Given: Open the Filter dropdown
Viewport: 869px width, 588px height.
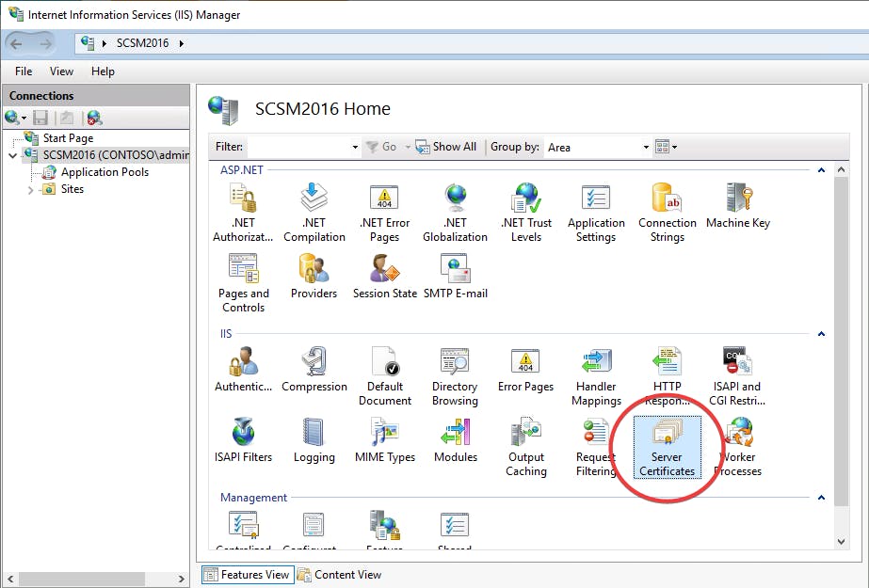Looking at the screenshot, I should coord(355,148).
